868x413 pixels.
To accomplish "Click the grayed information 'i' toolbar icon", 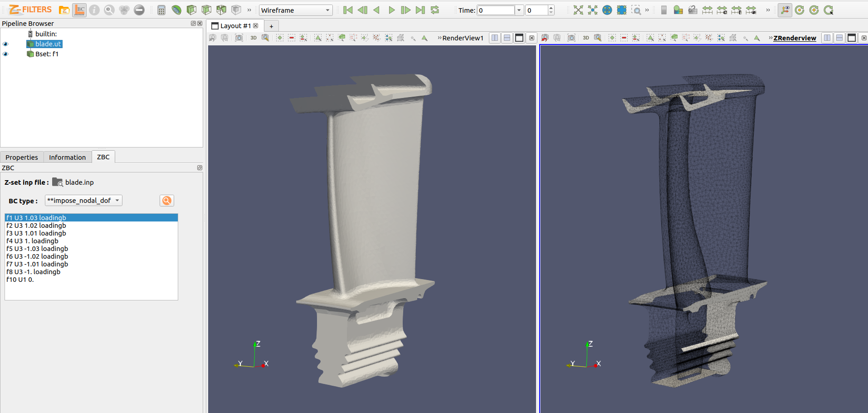I will [94, 10].
